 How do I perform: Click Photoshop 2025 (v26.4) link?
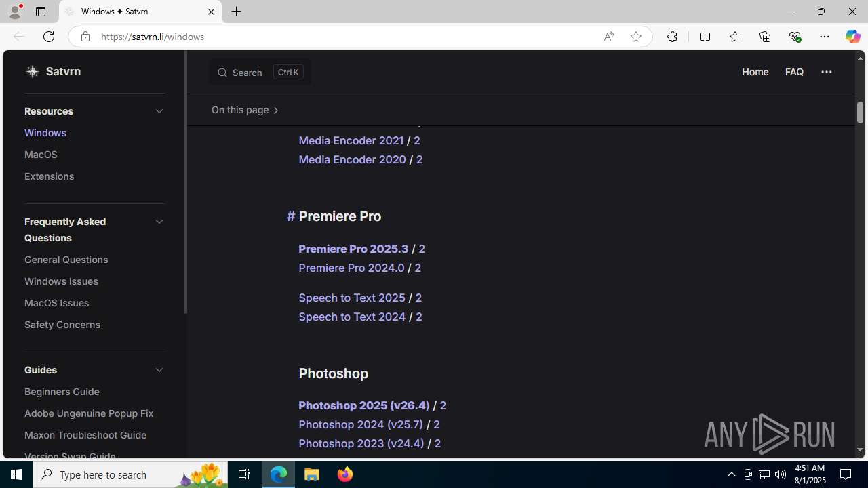click(364, 405)
